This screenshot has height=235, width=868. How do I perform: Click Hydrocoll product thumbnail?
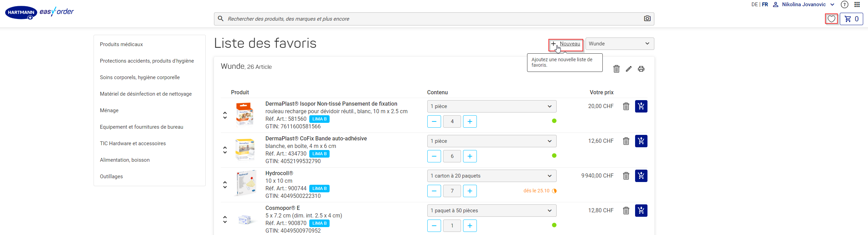246,183
